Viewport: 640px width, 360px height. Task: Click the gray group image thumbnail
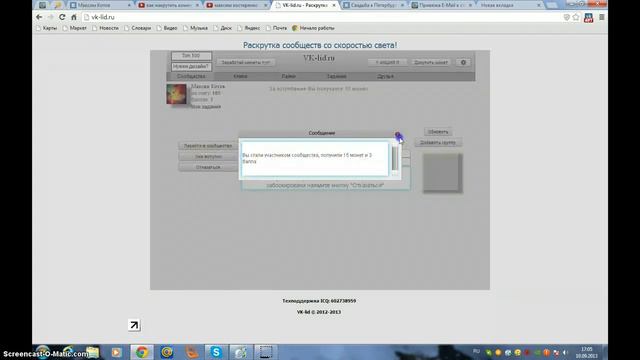coord(442,173)
